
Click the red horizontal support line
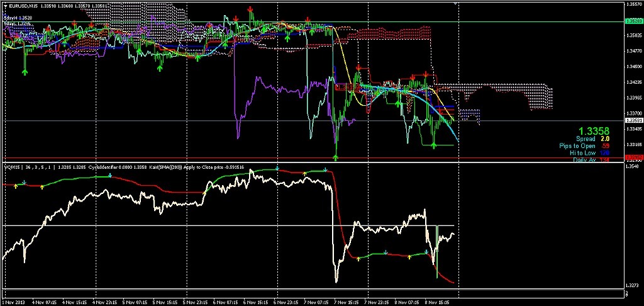tap(312, 158)
